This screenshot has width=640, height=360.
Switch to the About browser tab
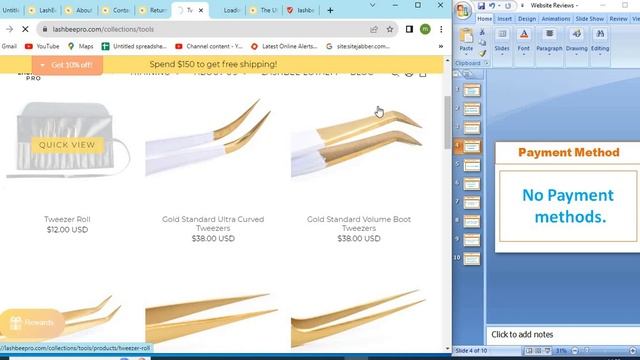click(80, 11)
